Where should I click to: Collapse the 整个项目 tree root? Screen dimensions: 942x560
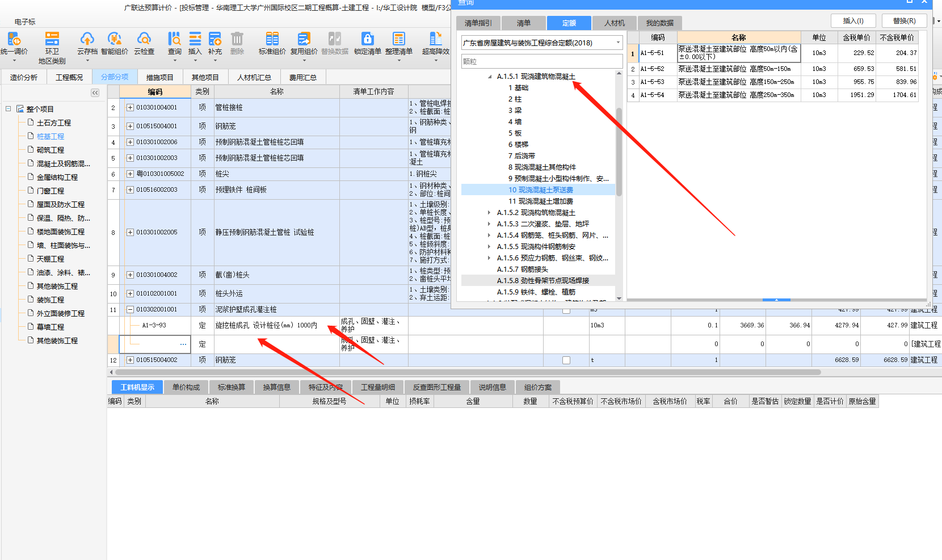pos(9,108)
